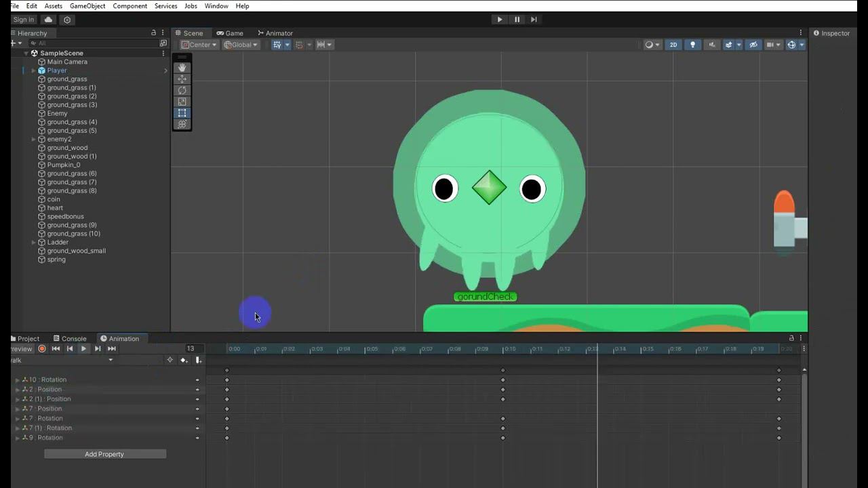Select the Hand view tool
The width and height of the screenshot is (868, 488).
[x=182, y=68]
